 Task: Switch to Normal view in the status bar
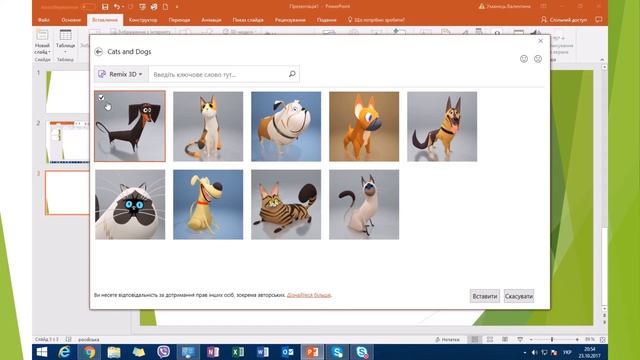click(474, 339)
